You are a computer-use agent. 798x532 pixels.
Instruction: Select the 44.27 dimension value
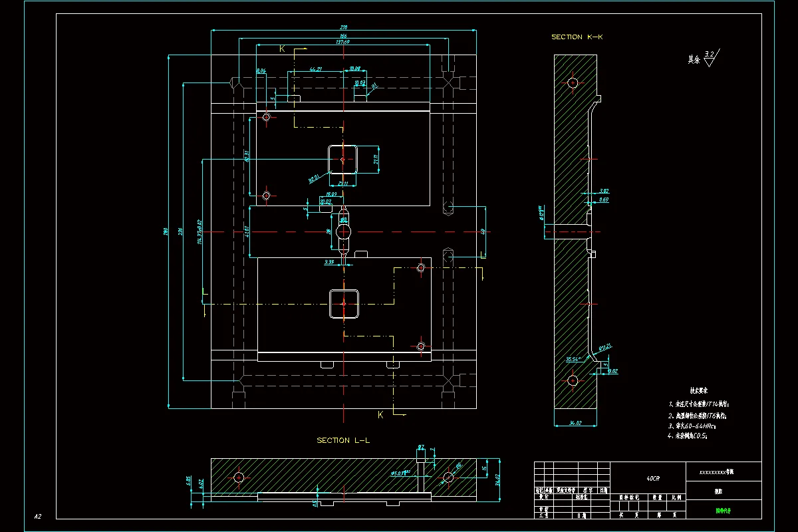(316, 68)
